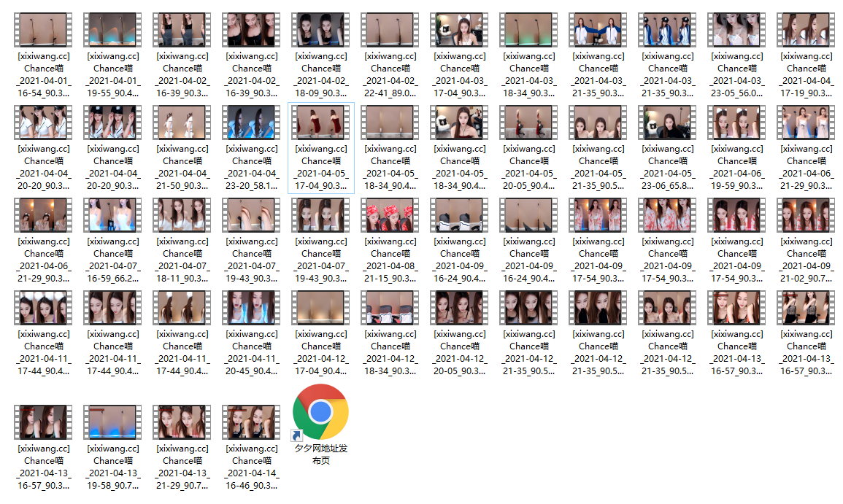Pick the 2021-04-11 20-45 video file
The height and width of the screenshot is (504, 843).
(x=251, y=308)
